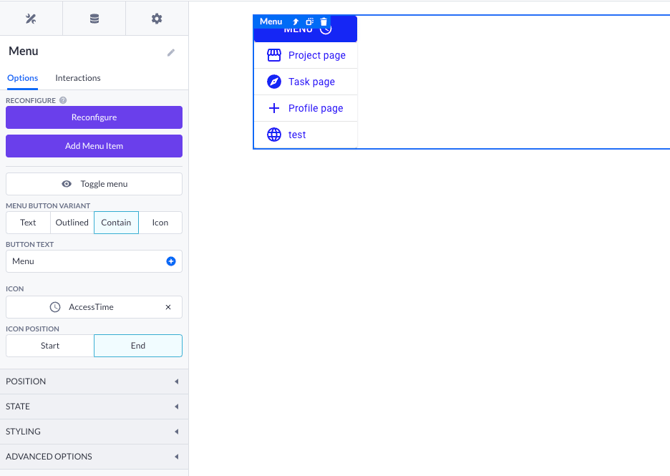The image size is (670, 476).
Task: Select the Icon button variant
Action: coord(160,222)
